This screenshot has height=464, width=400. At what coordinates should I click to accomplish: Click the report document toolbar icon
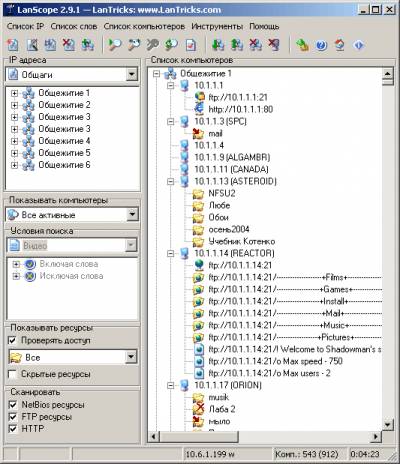coord(191,45)
